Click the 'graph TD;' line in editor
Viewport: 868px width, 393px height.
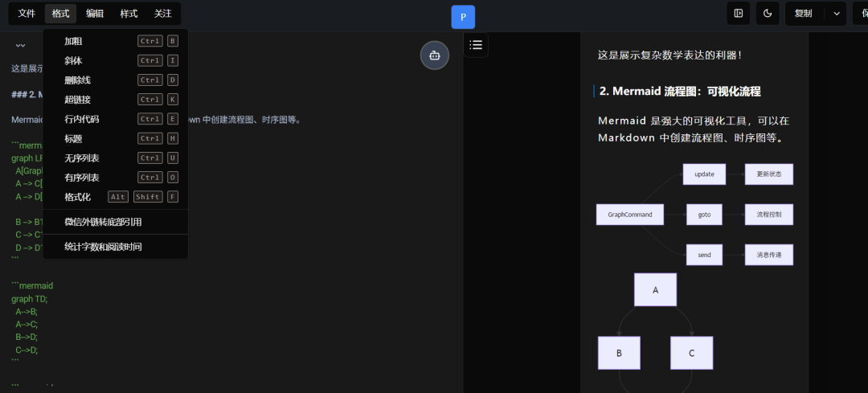(x=30, y=299)
